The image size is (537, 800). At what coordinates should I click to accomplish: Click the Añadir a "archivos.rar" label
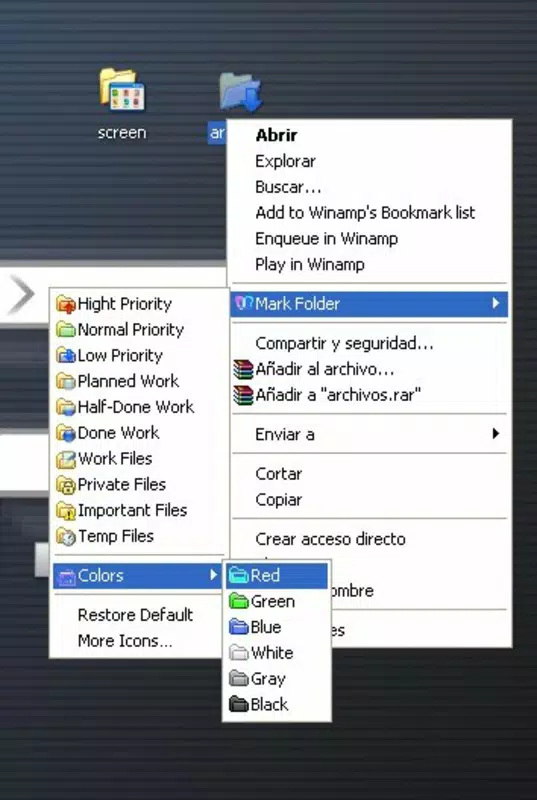point(338,395)
